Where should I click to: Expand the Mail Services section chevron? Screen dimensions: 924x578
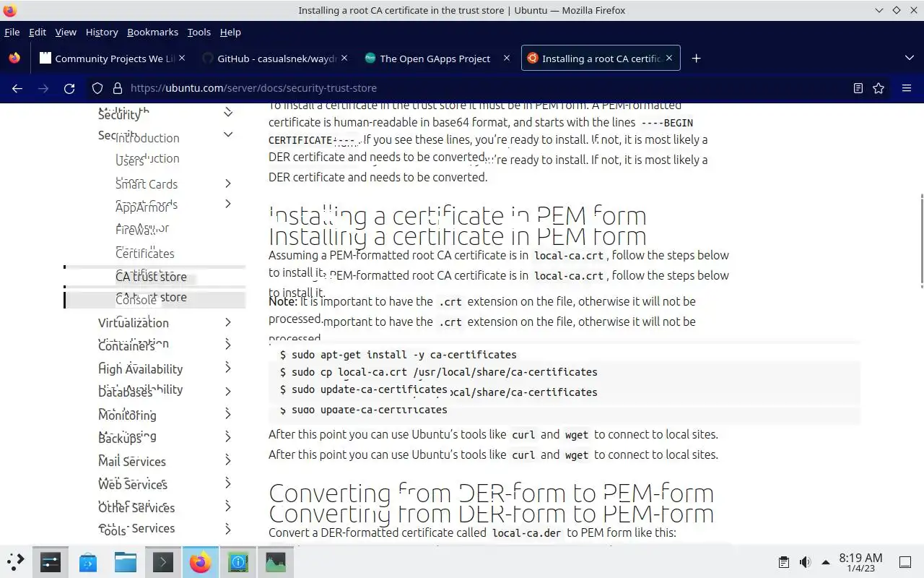(x=227, y=460)
